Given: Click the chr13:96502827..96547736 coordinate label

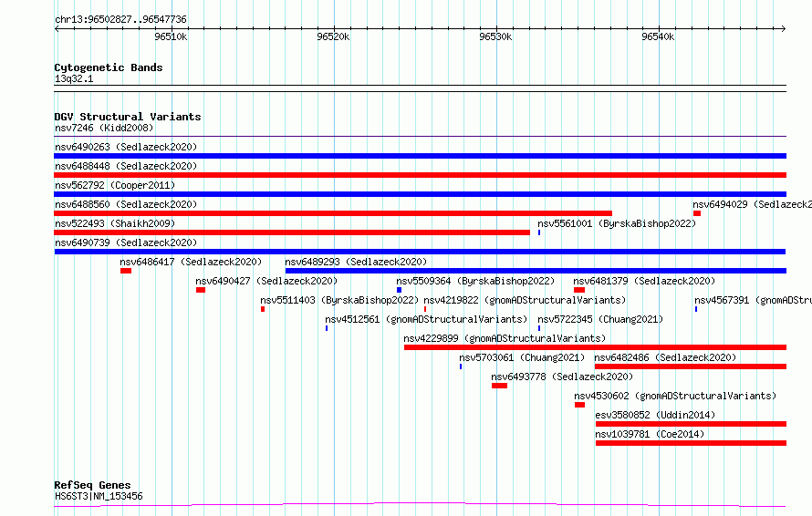Looking at the screenshot, I should tap(120, 19).
